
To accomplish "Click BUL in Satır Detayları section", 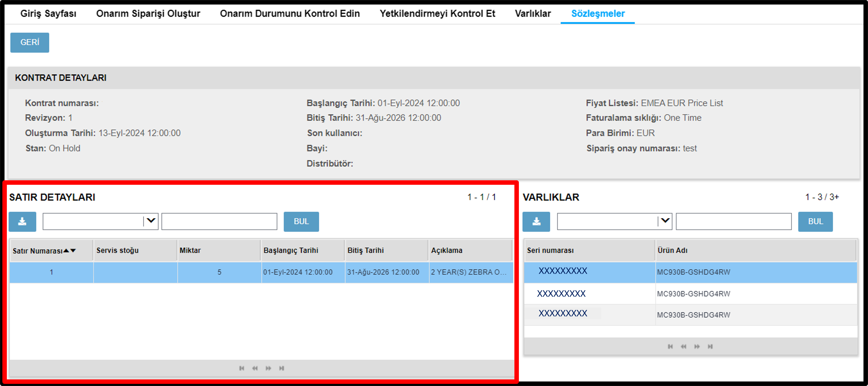I will [x=301, y=222].
